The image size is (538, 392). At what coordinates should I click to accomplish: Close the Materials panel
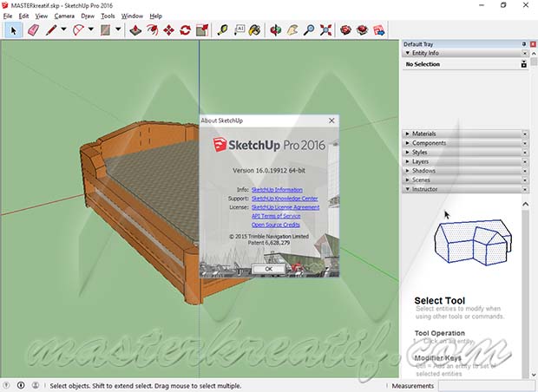(525, 134)
